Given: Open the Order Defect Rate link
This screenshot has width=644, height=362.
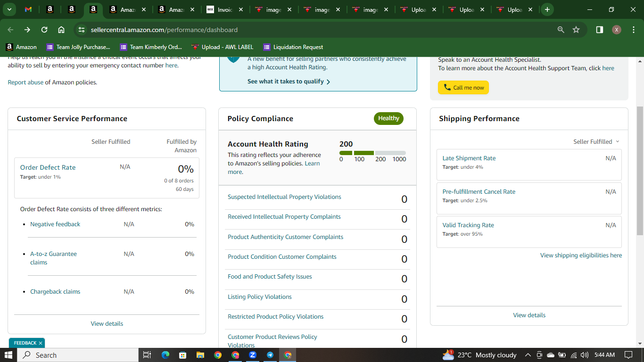Looking at the screenshot, I should tap(48, 167).
